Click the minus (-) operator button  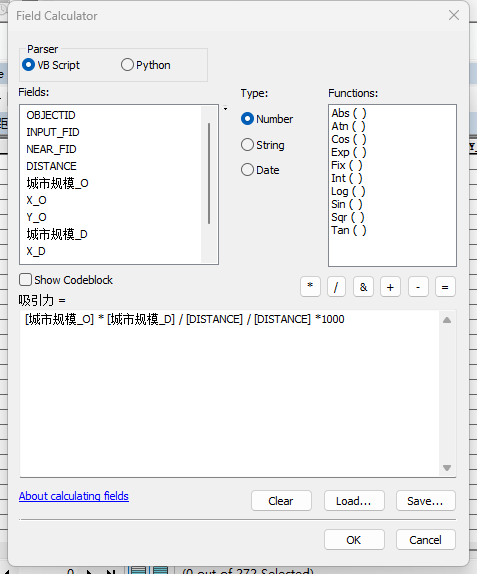point(418,287)
